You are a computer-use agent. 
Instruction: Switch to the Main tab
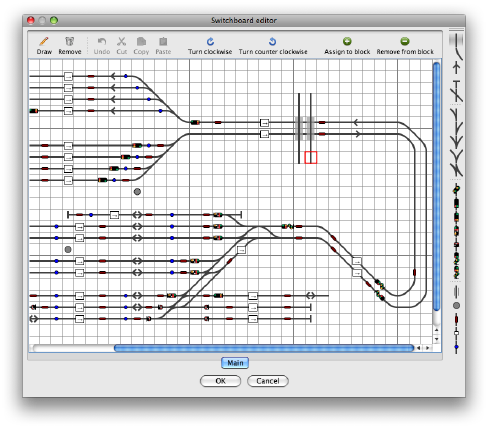235,363
